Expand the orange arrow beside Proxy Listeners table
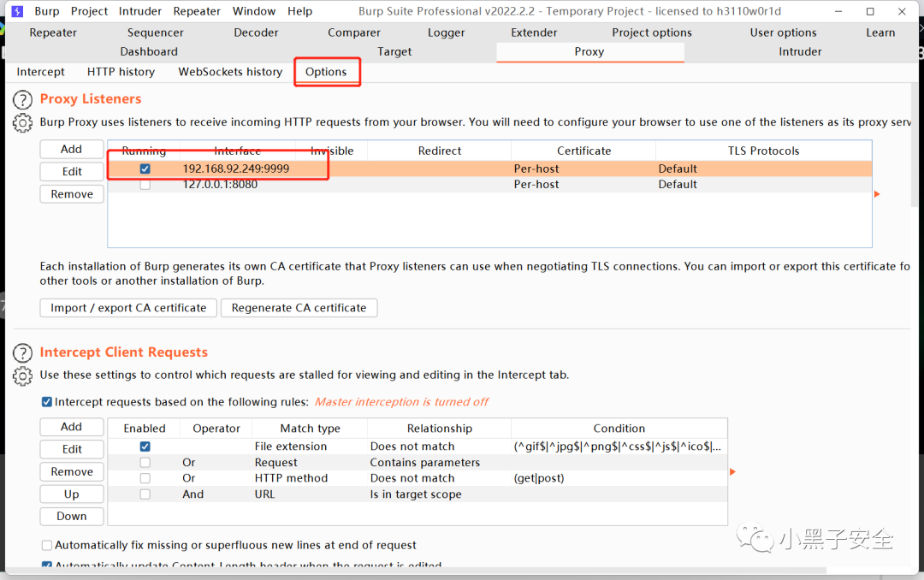The height and width of the screenshot is (580, 924). click(x=877, y=194)
